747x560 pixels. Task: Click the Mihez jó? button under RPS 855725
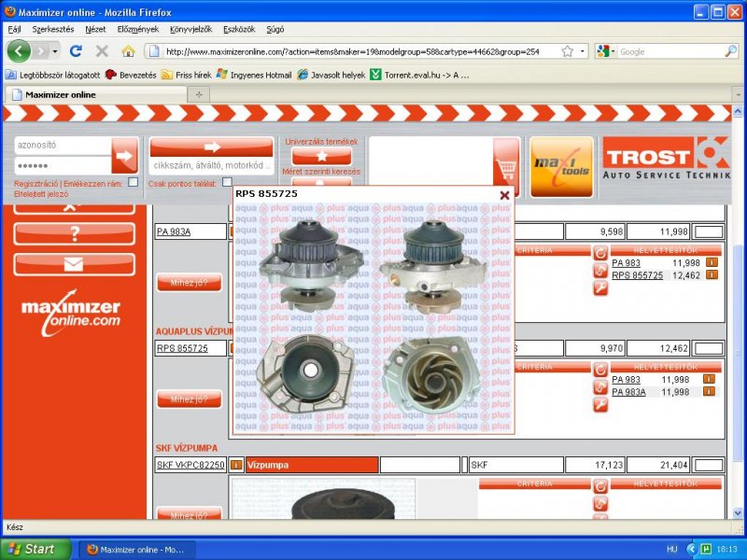190,399
